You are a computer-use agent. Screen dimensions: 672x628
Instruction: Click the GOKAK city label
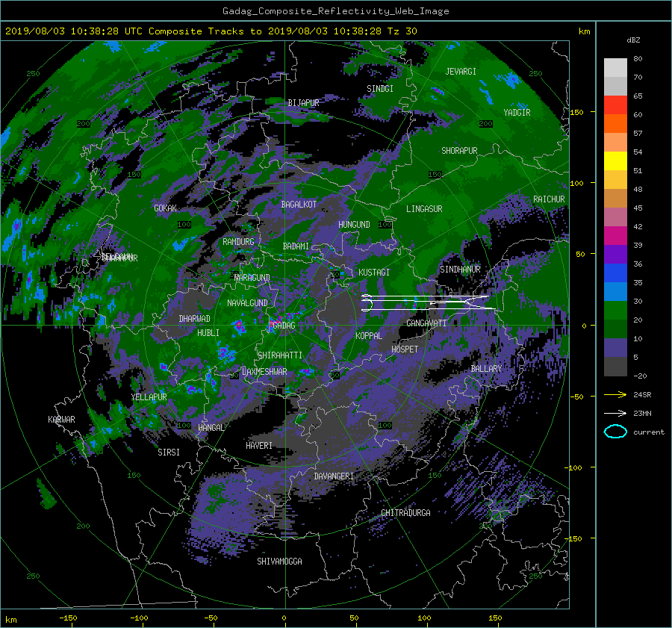pos(166,208)
